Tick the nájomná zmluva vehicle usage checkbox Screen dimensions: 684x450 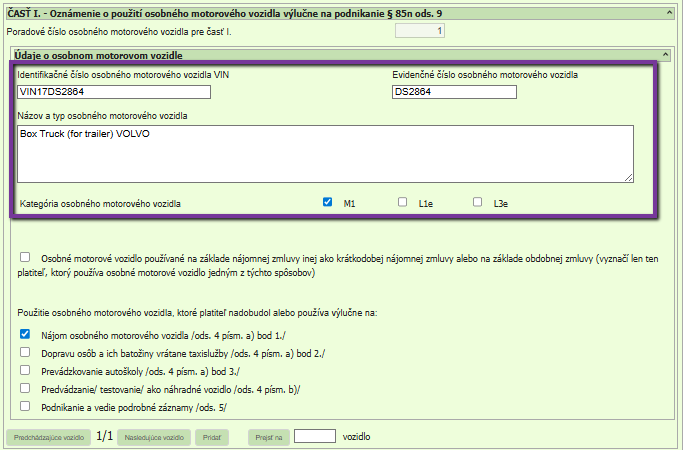[25, 257]
